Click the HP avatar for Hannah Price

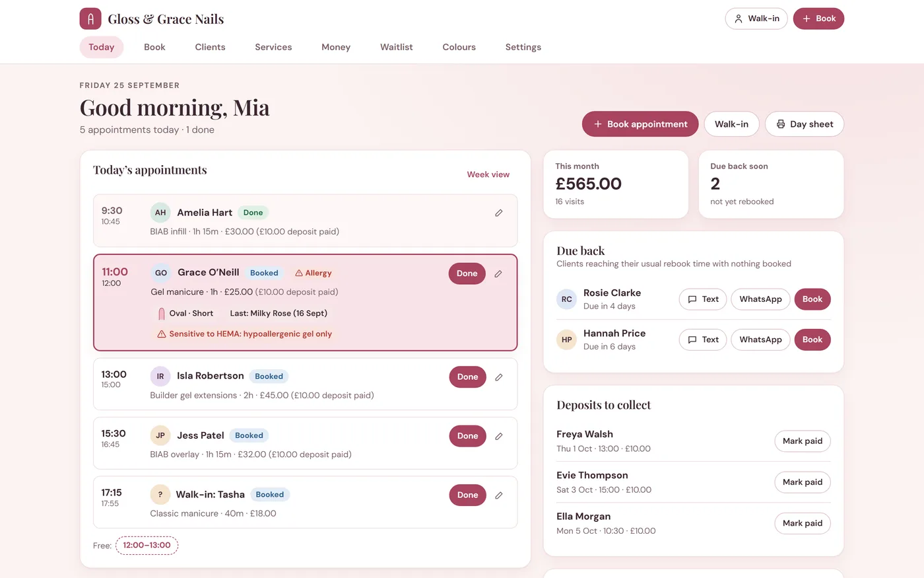tap(567, 340)
